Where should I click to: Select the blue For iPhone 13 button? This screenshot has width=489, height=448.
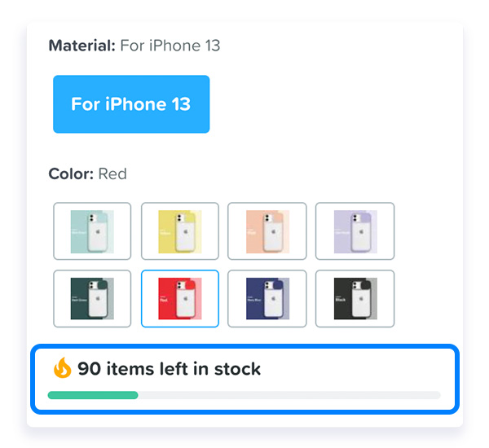131,104
